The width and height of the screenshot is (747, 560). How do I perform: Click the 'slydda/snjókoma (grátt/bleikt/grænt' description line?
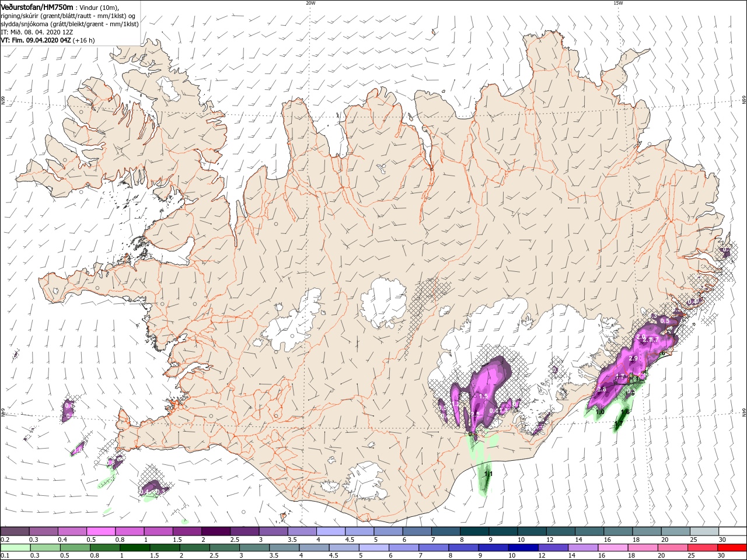pos(70,24)
